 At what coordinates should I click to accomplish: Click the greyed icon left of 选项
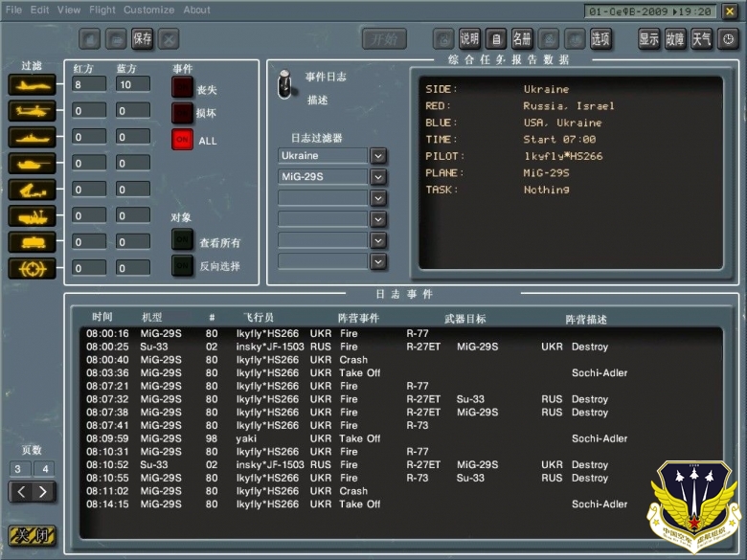click(575, 39)
